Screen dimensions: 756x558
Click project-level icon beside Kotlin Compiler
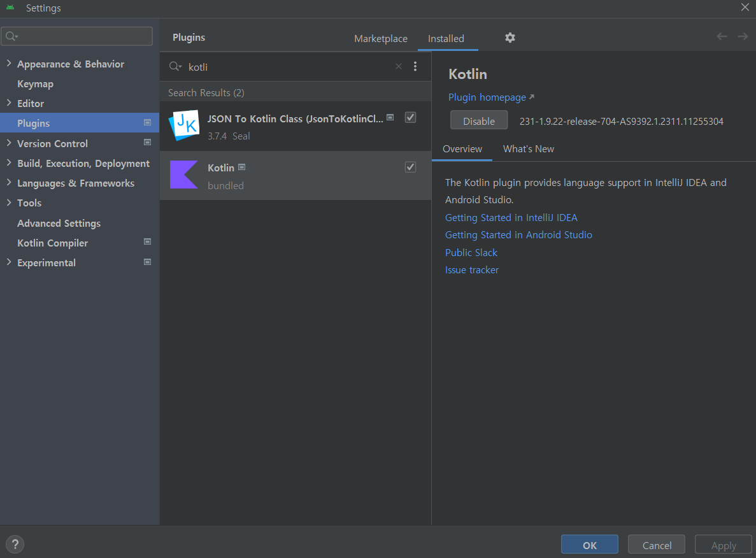[x=148, y=241]
